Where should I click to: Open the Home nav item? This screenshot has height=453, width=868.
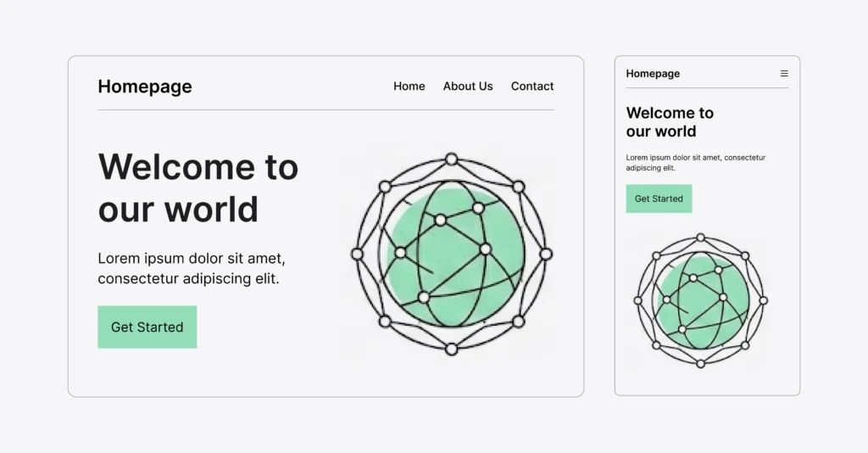409,87
